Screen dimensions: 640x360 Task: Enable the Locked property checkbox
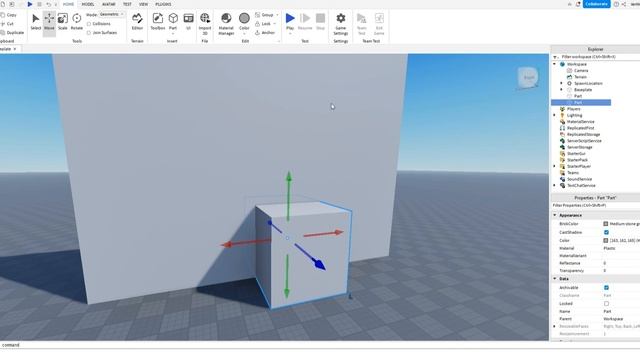606,304
